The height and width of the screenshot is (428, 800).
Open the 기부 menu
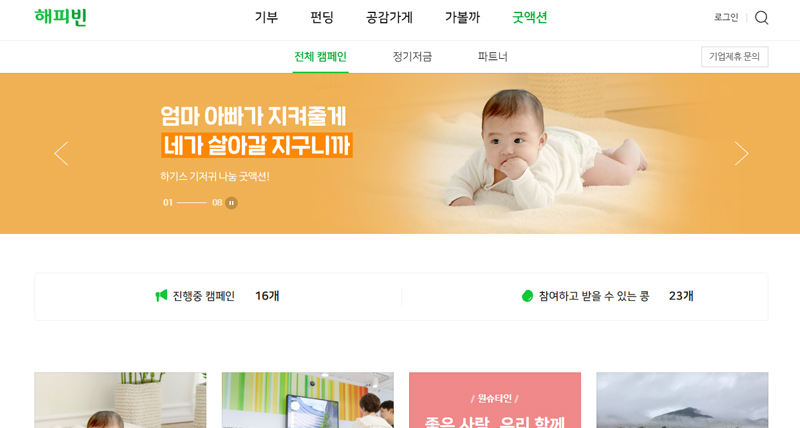click(x=266, y=18)
